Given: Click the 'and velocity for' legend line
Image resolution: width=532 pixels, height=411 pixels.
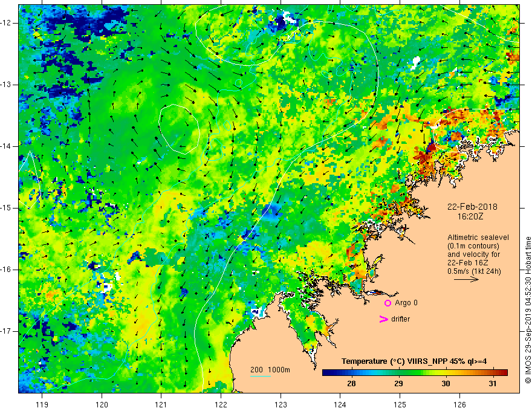Looking at the screenshot, I should (x=473, y=254).
